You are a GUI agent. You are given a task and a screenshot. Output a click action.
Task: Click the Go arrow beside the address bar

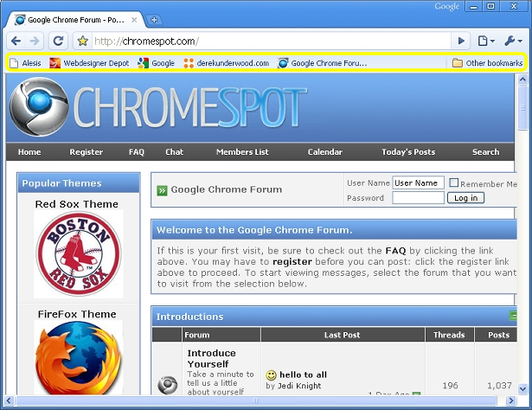click(x=462, y=41)
